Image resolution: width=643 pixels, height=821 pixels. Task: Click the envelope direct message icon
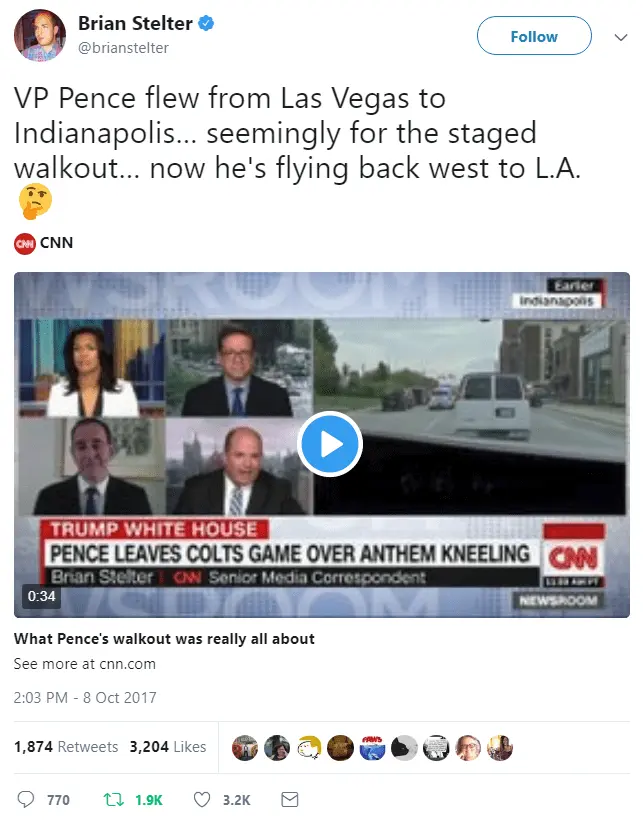[290, 800]
